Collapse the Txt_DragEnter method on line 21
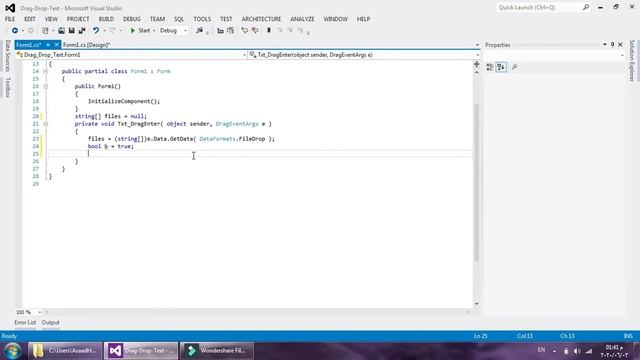 (x=45, y=124)
